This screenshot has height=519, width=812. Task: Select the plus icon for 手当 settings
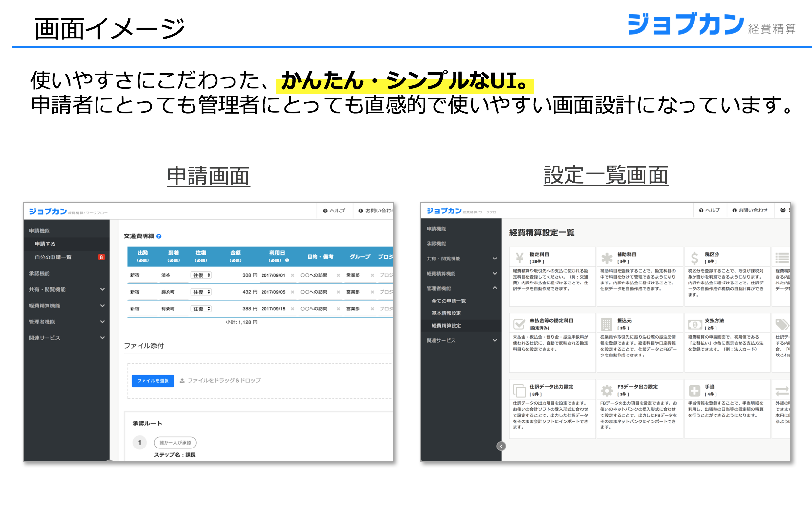(694, 390)
